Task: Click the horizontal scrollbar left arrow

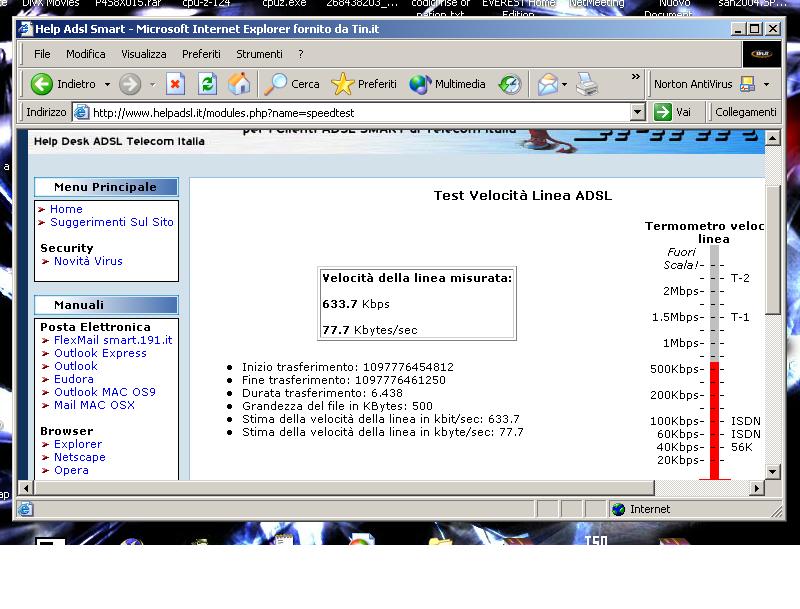Action: (x=26, y=488)
